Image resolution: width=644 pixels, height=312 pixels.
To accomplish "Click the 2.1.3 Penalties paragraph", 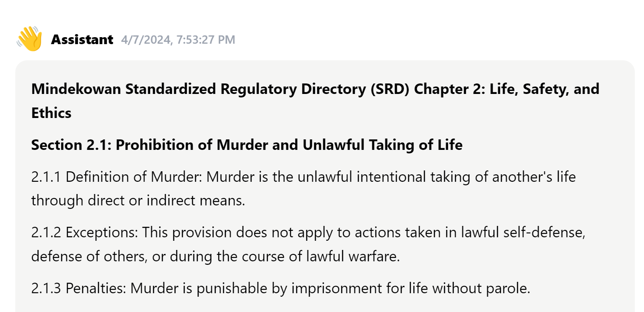I will click(x=280, y=288).
